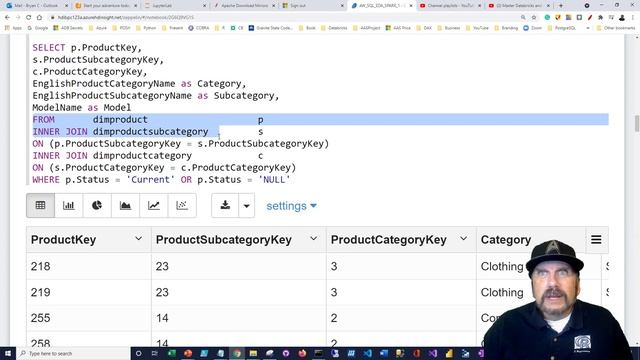
Task: Open Visual Studio Code from taskbar
Action: pyautogui.click(x=367, y=353)
